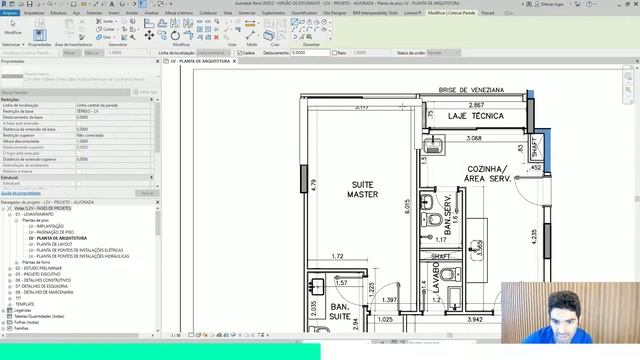The image size is (640, 360).
Task: Click the red Delete X icon
Action: pyautogui.click(x=216, y=37)
